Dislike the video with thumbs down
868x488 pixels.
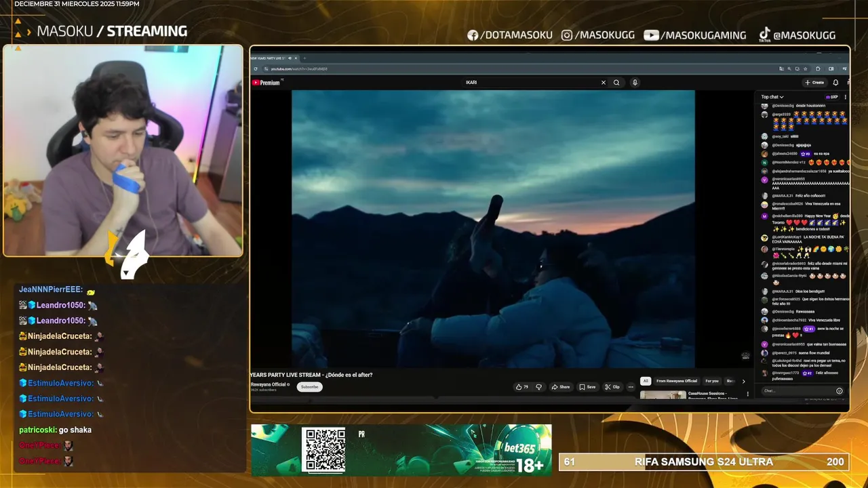pos(539,387)
